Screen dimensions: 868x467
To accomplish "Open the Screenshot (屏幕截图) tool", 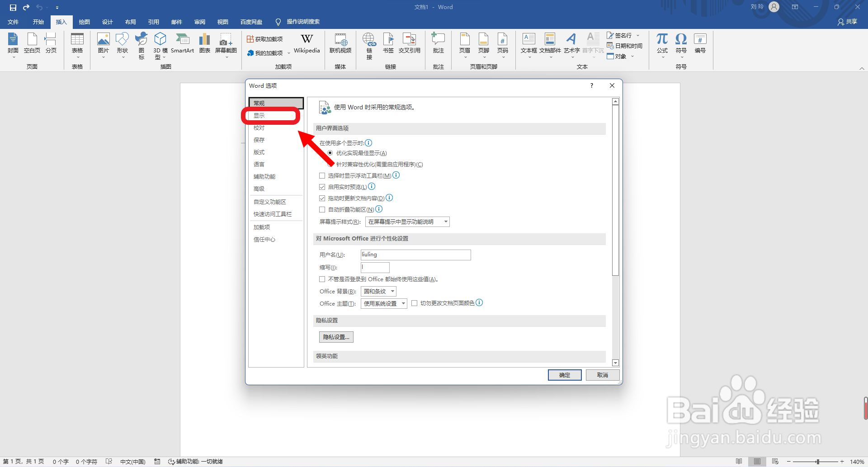I will point(226,45).
